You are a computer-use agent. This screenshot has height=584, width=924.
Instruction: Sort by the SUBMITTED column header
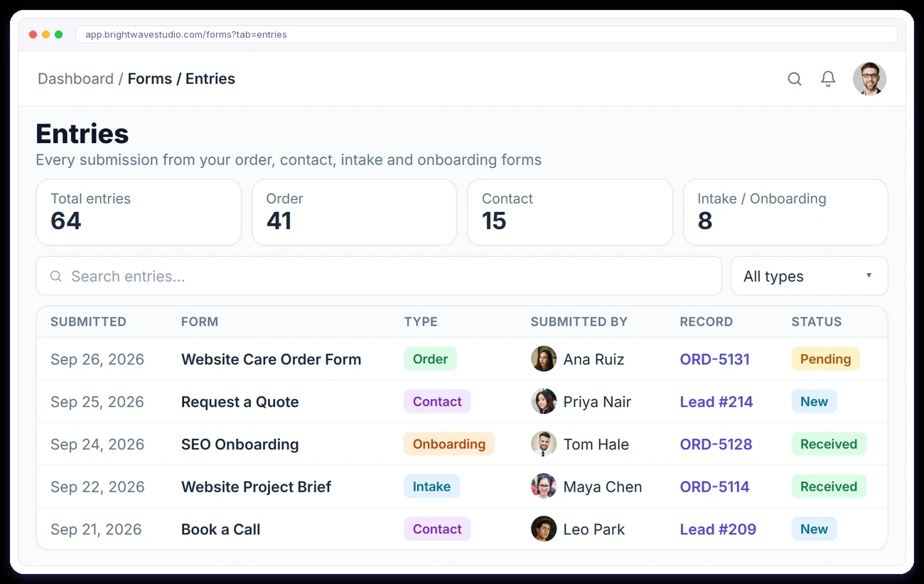pos(88,322)
